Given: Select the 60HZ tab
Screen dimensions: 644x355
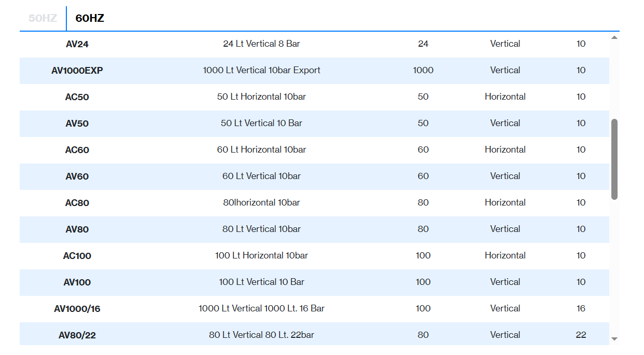Looking at the screenshot, I should tap(90, 18).
